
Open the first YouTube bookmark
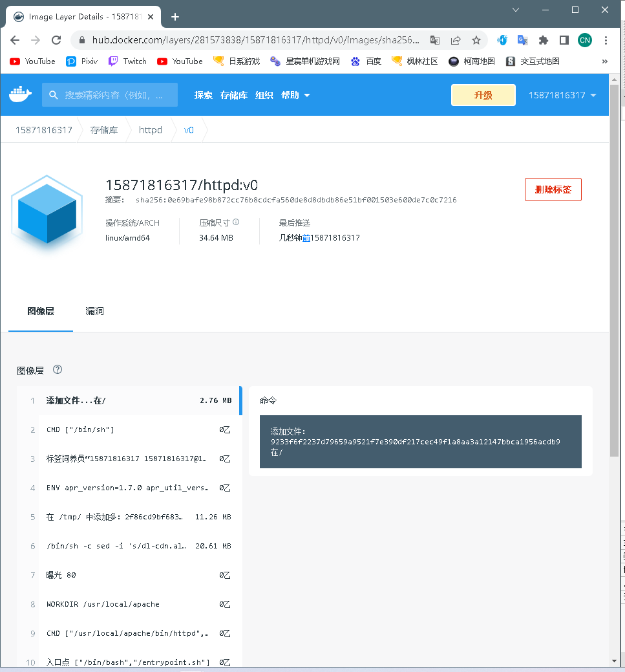coord(32,61)
